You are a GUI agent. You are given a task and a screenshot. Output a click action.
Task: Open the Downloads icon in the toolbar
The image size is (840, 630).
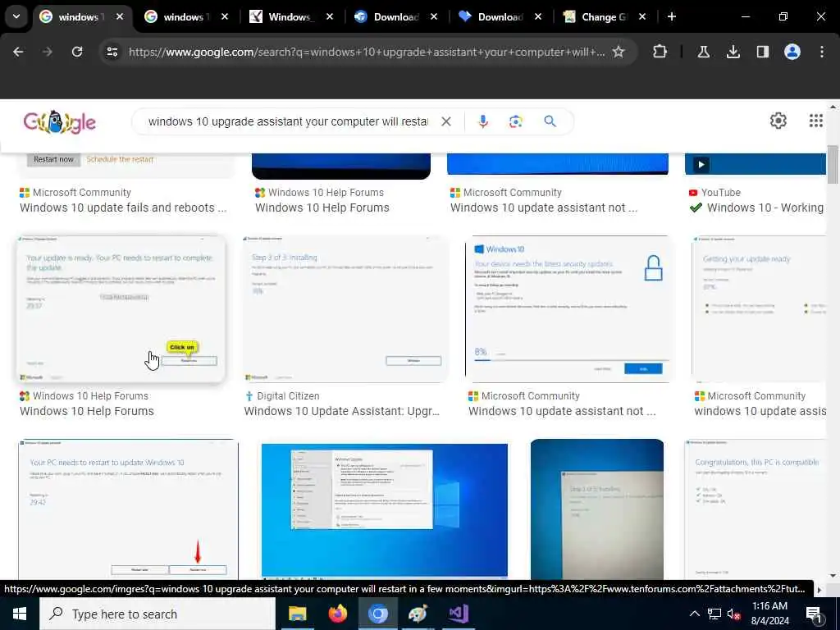pos(733,52)
